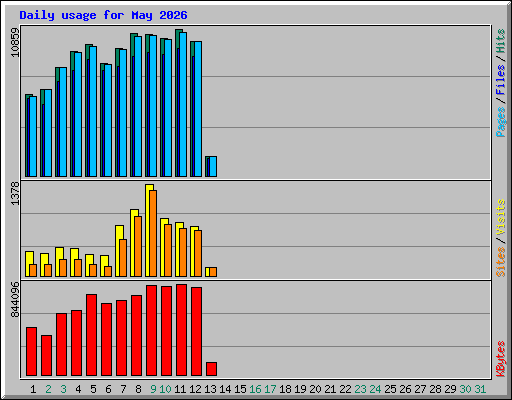Click the day 6 cyan pages bar
Viewport: 512px width, 400px height.
(108, 120)
